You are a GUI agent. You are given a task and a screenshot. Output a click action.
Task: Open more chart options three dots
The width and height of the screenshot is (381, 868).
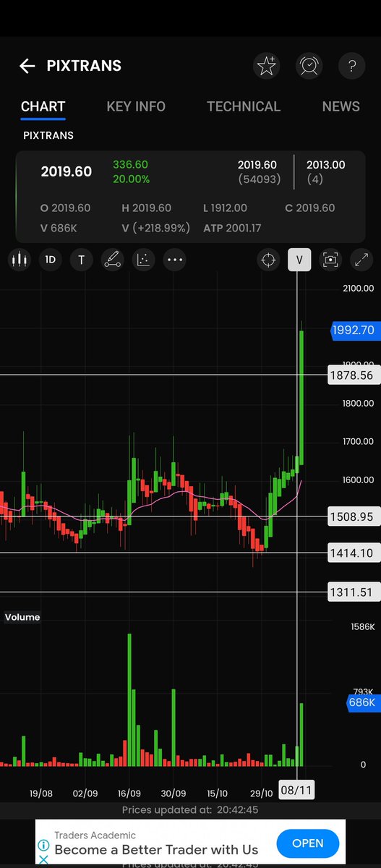[174, 260]
